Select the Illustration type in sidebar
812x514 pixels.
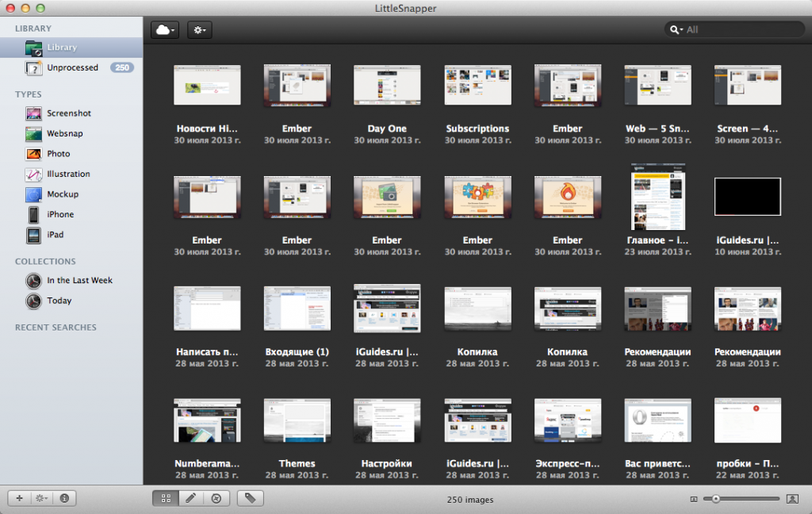(68, 174)
